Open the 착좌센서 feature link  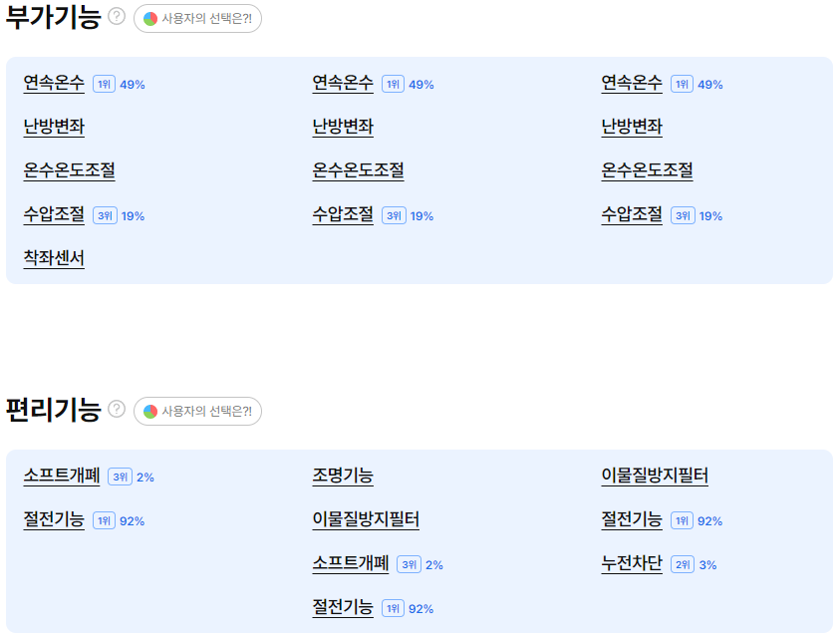point(54,258)
